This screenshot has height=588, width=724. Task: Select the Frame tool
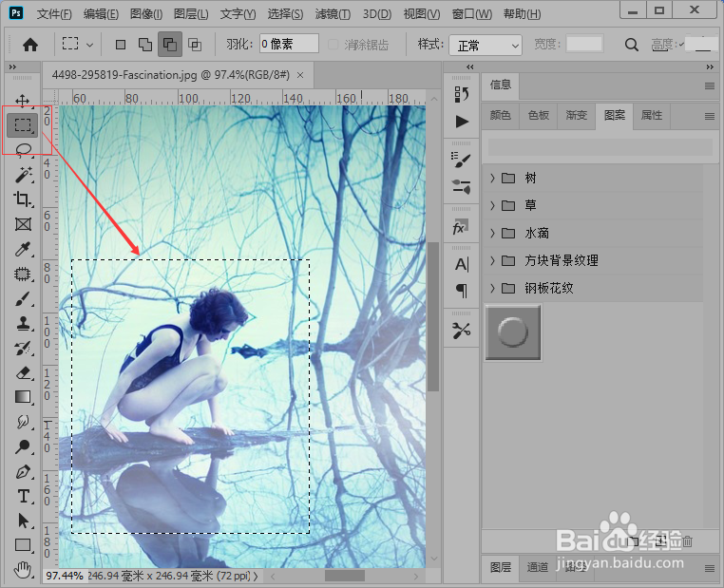[23, 224]
